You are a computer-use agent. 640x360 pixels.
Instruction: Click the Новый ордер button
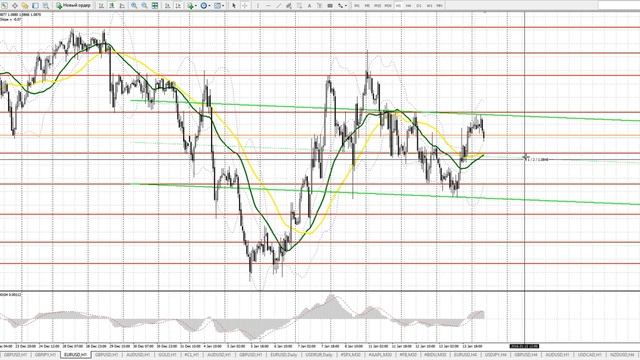point(73,6)
